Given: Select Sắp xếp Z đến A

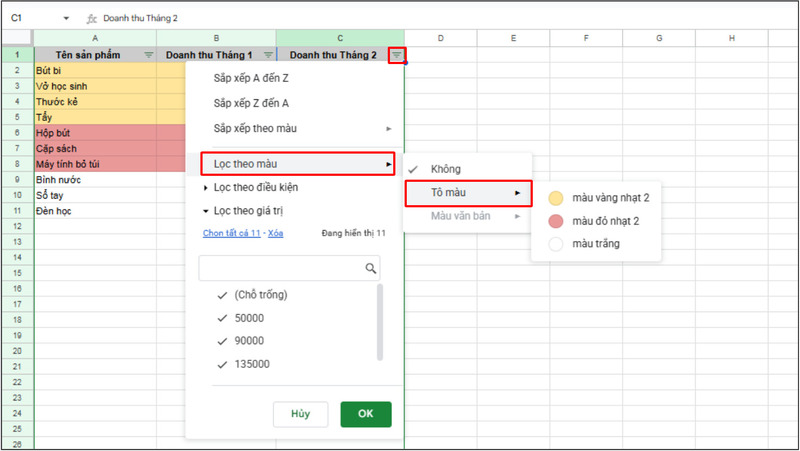Looking at the screenshot, I should pyautogui.click(x=251, y=103).
